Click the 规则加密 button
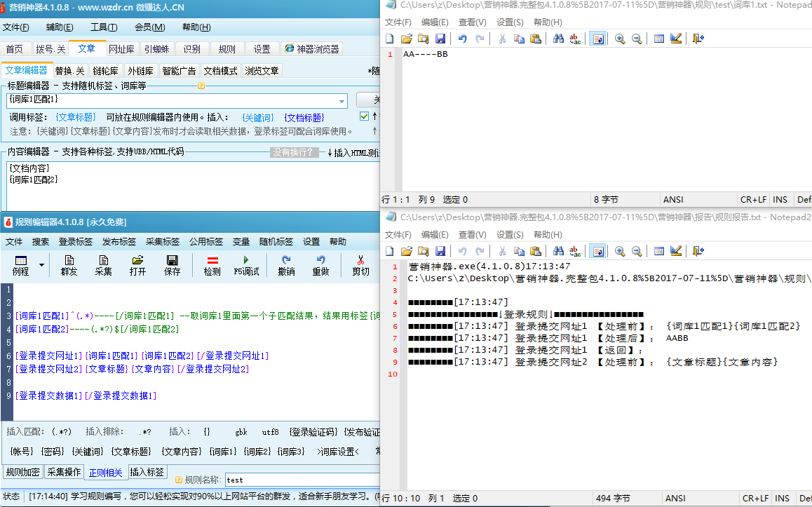The width and height of the screenshot is (812, 507). click(x=22, y=472)
